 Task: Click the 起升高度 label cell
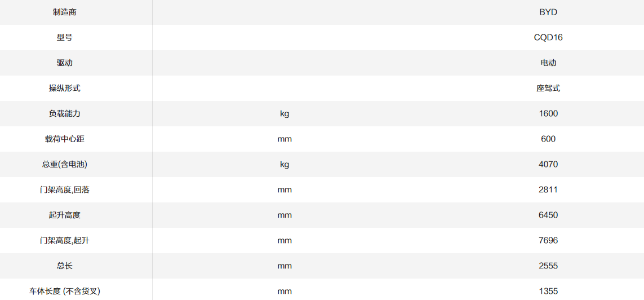[x=64, y=215]
